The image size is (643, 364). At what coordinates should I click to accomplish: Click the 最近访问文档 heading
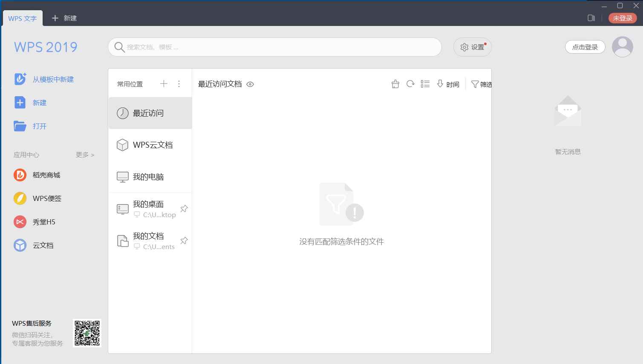pos(220,84)
